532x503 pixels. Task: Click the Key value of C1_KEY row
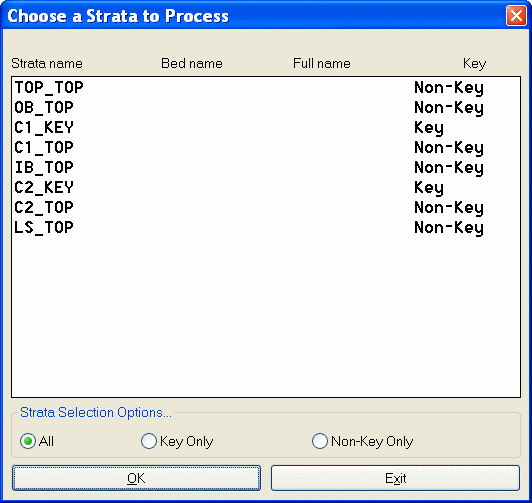pos(429,128)
